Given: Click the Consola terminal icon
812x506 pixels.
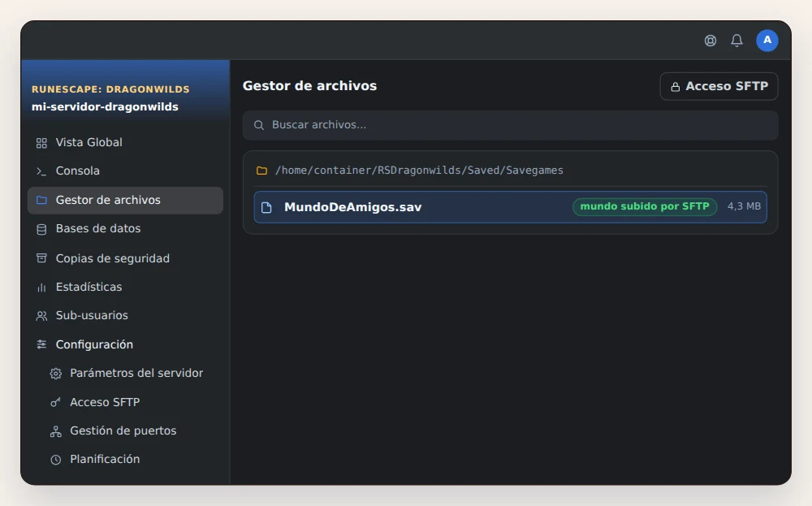Looking at the screenshot, I should (41, 171).
